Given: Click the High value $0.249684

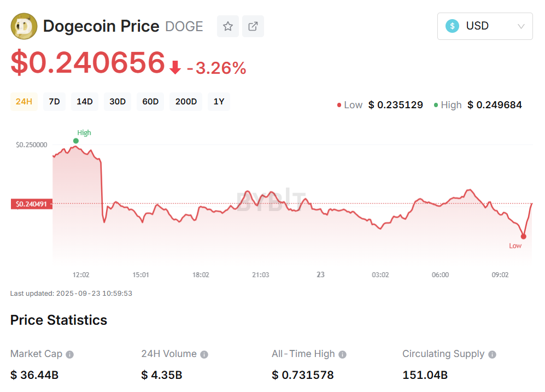Looking at the screenshot, I should [494, 104].
